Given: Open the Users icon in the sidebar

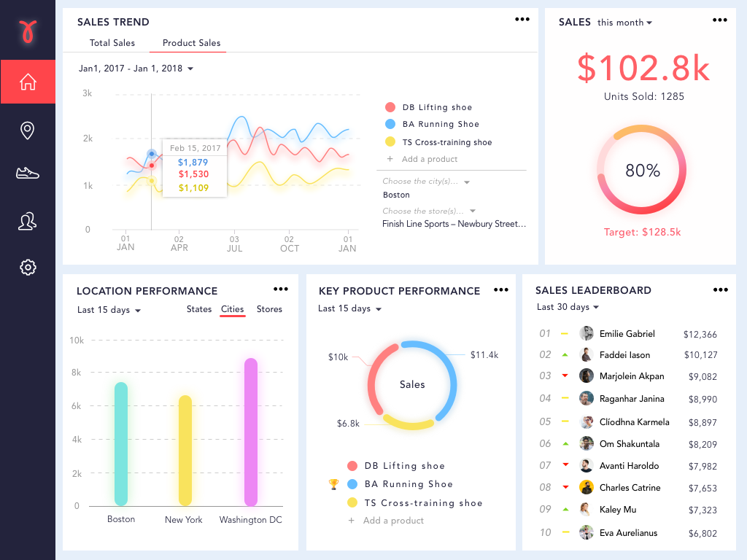Looking at the screenshot, I should [28, 222].
